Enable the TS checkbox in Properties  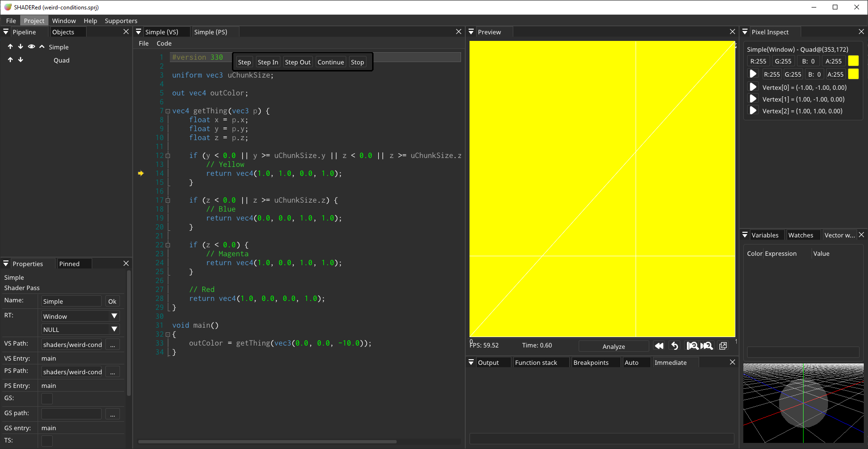point(47,441)
